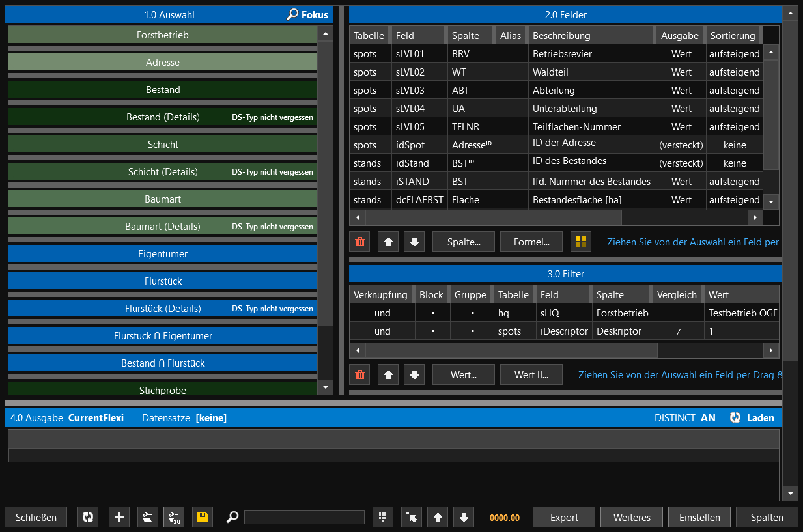Image resolution: width=803 pixels, height=532 pixels.
Task: Click the trash icon below Filter table
Action: tap(359, 375)
